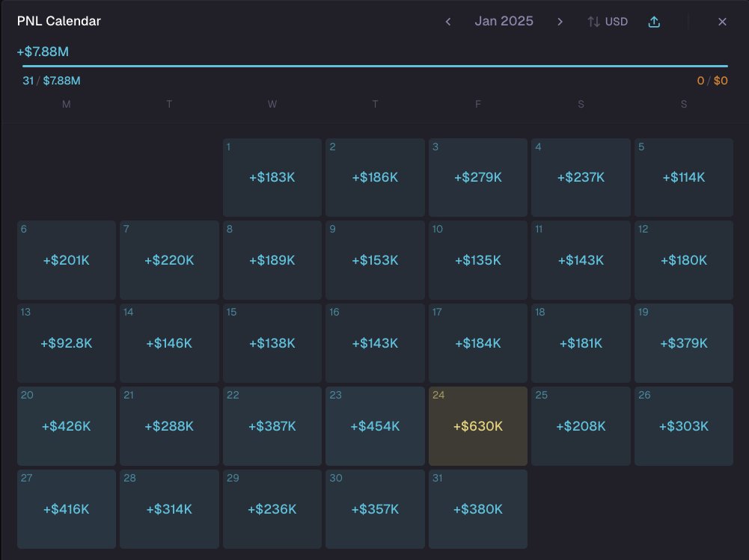Open day 14 cell showing +$146K

(169, 343)
